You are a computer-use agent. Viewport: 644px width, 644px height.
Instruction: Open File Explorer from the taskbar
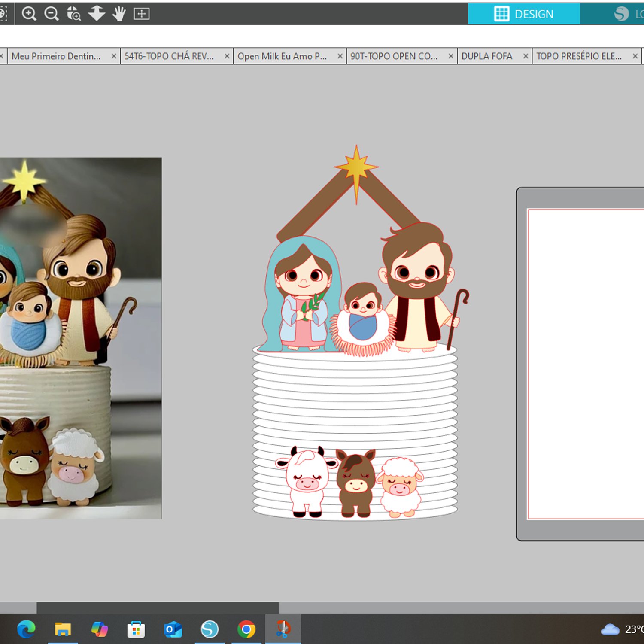coord(63,629)
